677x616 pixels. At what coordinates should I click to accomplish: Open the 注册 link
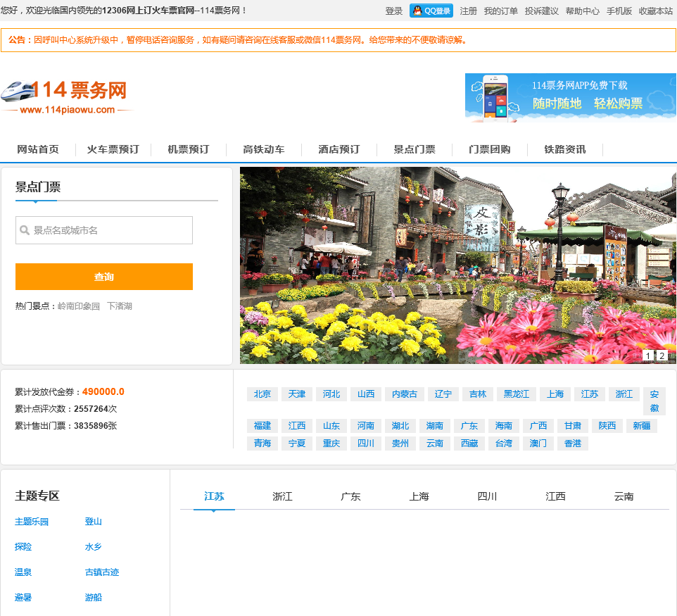(x=469, y=11)
